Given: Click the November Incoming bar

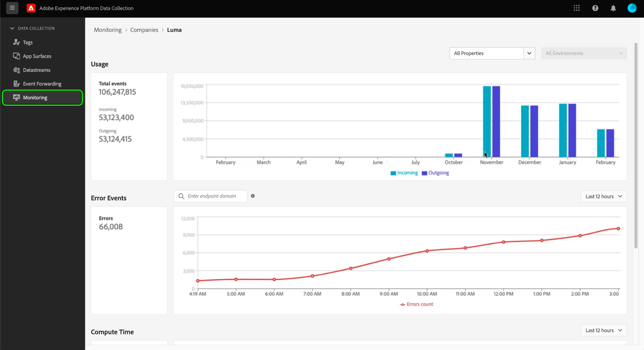Looking at the screenshot, I should (x=487, y=121).
